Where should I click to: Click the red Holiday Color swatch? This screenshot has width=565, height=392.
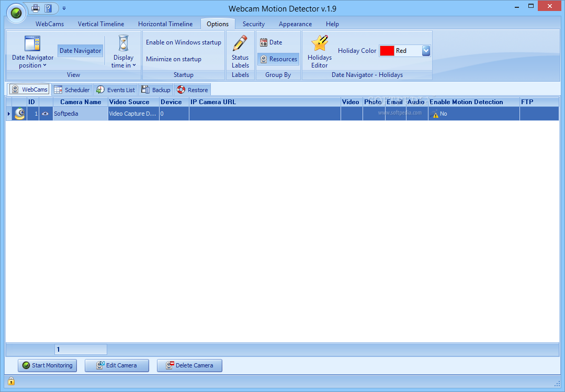tap(387, 51)
